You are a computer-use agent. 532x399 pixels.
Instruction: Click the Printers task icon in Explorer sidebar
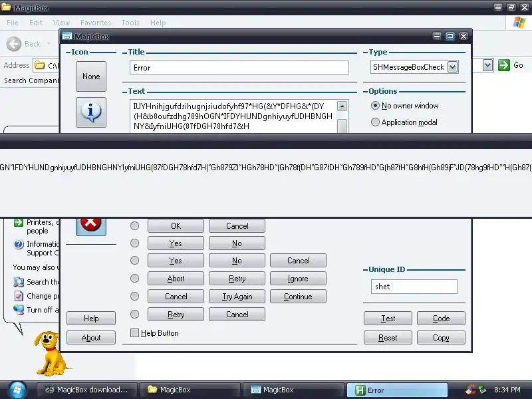[18, 223]
